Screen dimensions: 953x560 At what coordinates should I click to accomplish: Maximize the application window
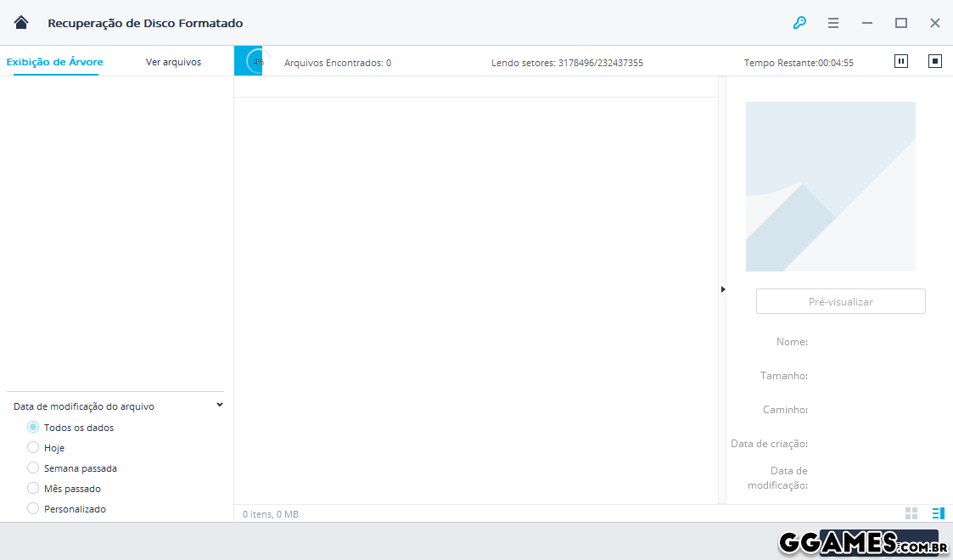tap(901, 23)
